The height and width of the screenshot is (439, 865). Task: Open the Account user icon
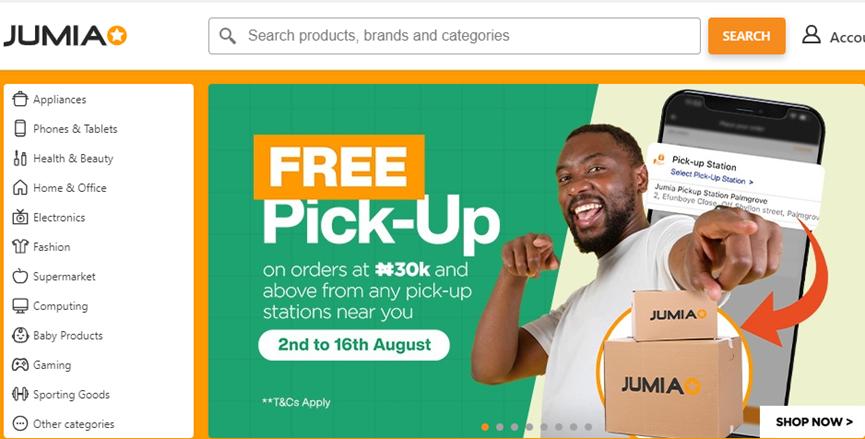(811, 34)
